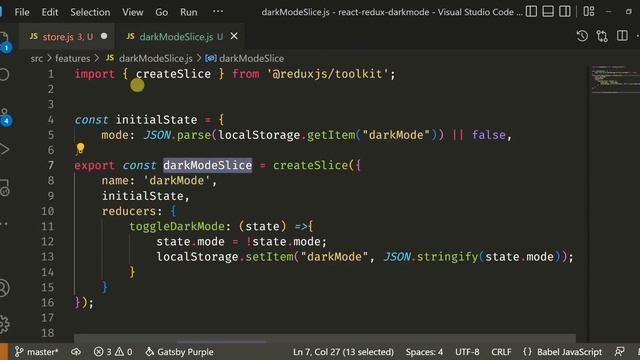The height and width of the screenshot is (360, 640).
Task: Change indentation via Spaces: 4
Action: click(424, 352)
